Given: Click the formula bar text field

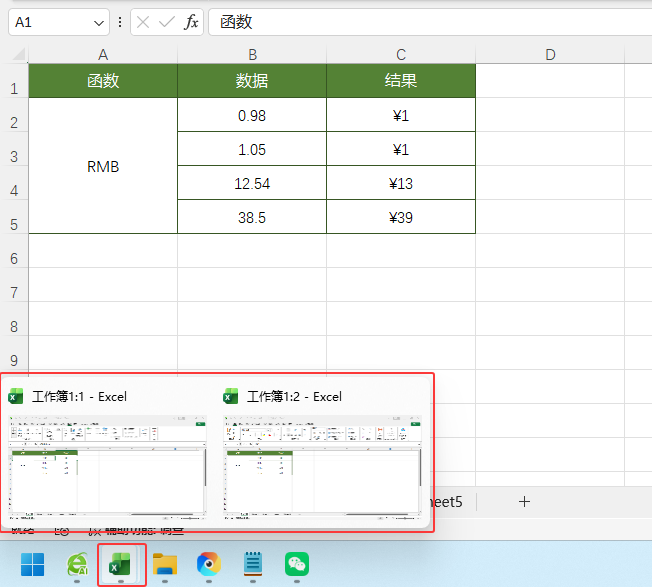Looking at the screenshot, I should [x=430, y=22].
